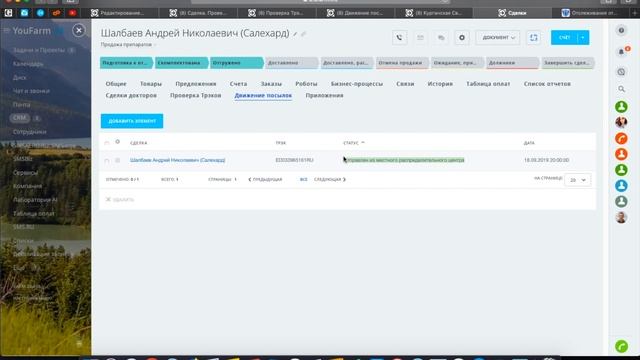This screenshot has height=360, width=640.
Task: Click the phone call icon button
Action: point(399,38)
